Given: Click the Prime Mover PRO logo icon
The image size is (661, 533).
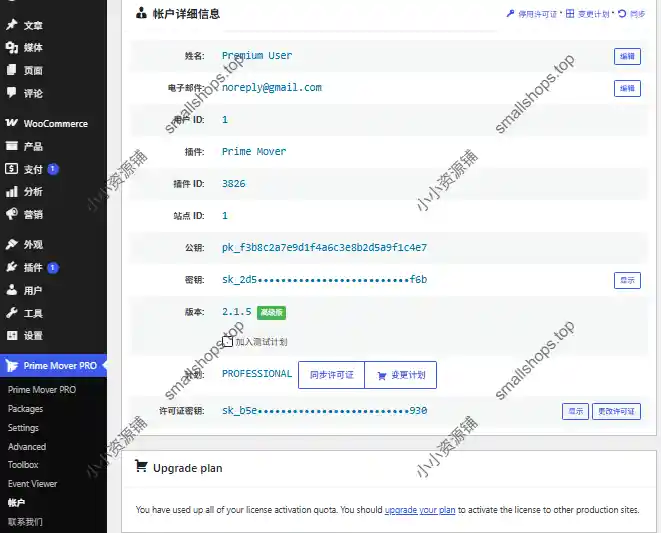Looking at the screenshot, I should click(12, 366).
